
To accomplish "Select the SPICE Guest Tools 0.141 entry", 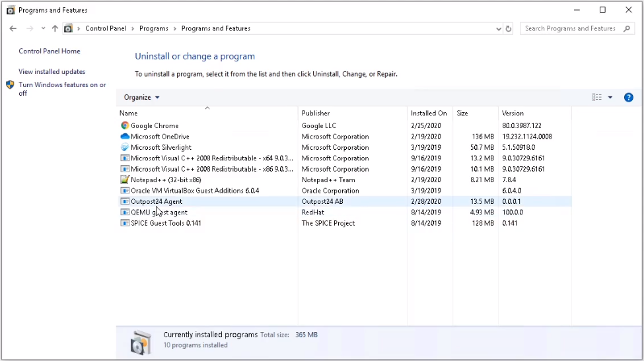I will click(x=166, y=223).
